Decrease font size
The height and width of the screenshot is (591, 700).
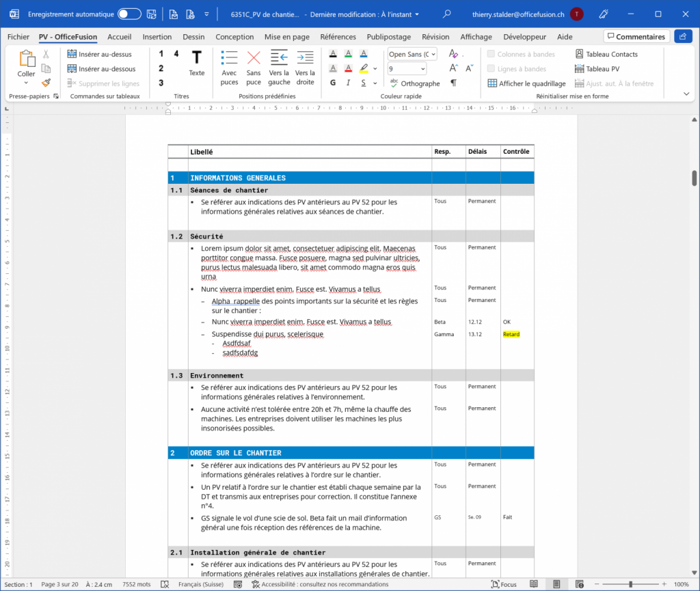[469, 68]
